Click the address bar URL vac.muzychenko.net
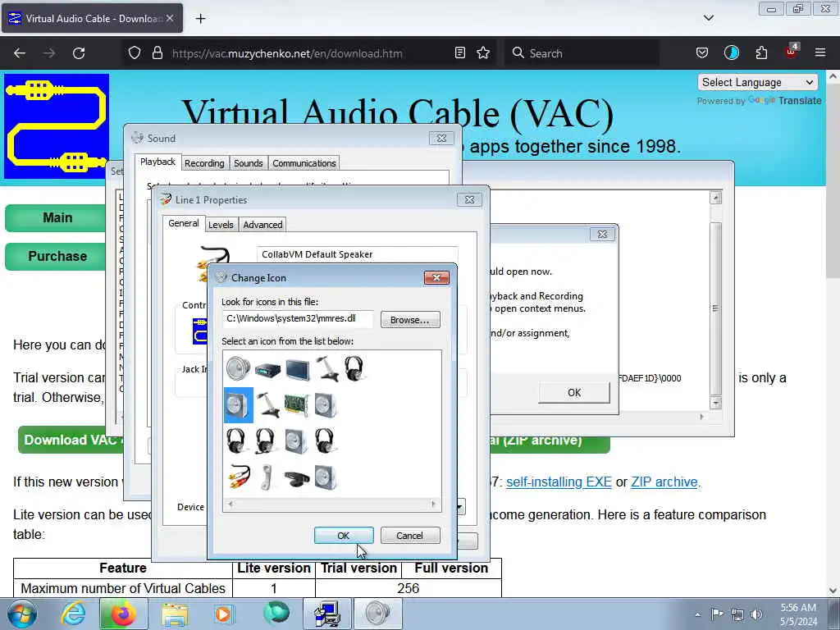This screenshot has height=630, width=840. 287,53
